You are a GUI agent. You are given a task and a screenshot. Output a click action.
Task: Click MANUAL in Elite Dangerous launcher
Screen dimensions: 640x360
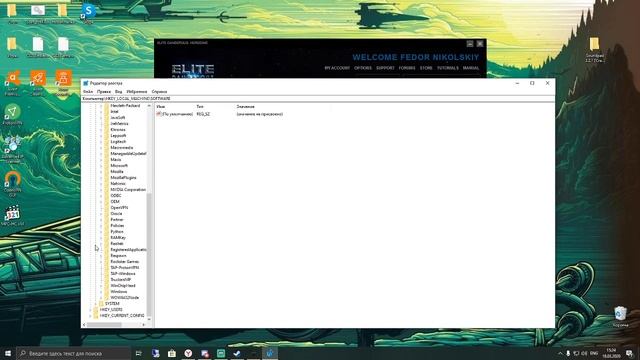tap(471, 68)
